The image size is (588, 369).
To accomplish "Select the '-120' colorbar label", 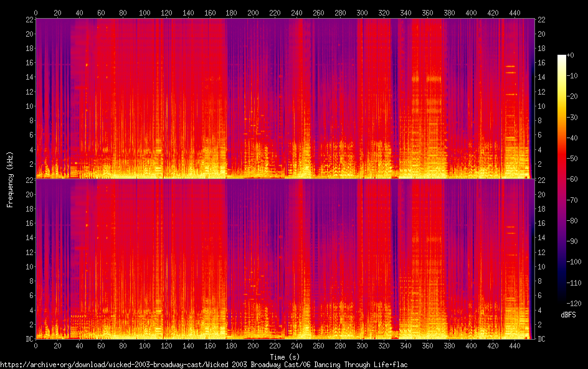I will (x=574, y=304).
